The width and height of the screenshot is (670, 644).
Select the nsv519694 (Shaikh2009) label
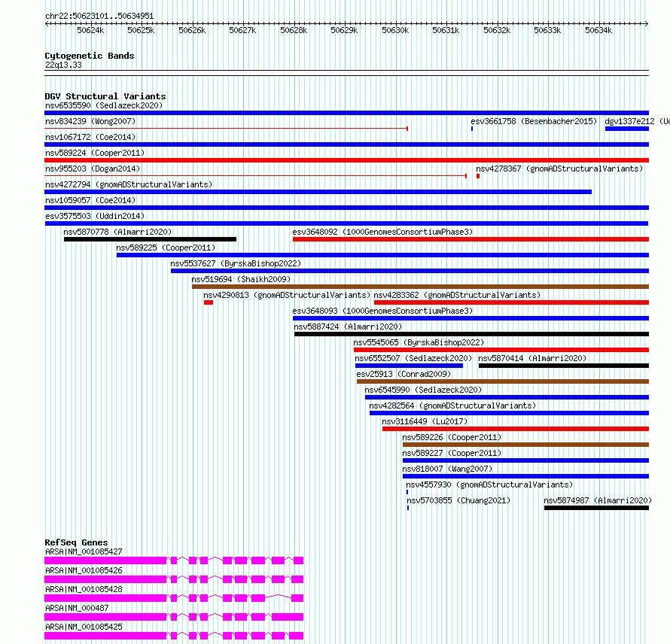pyautogui.click(x=241, y=279)
